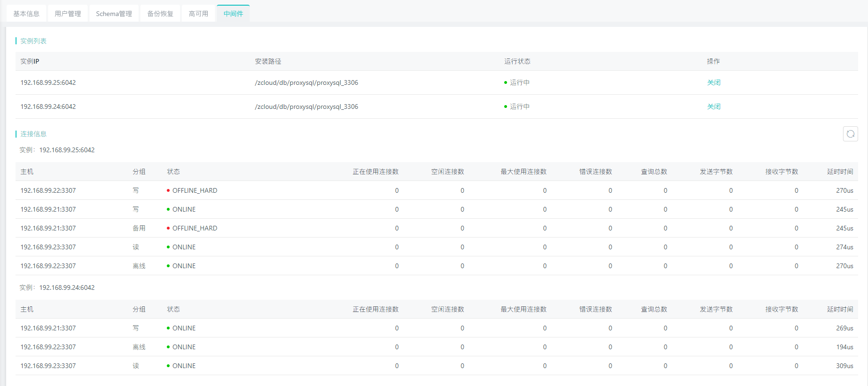Click the 274us latency value

coord(844,247)
